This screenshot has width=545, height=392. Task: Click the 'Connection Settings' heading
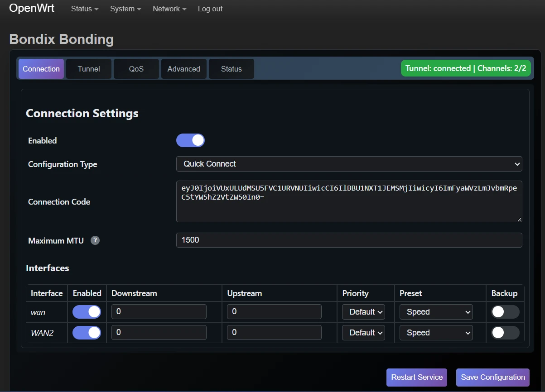pos(82,113)
